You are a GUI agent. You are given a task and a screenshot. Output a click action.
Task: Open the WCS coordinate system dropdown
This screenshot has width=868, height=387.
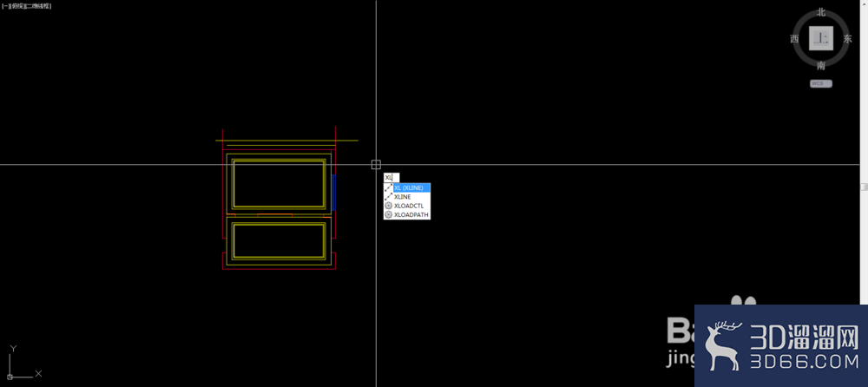tap(821, 83)
